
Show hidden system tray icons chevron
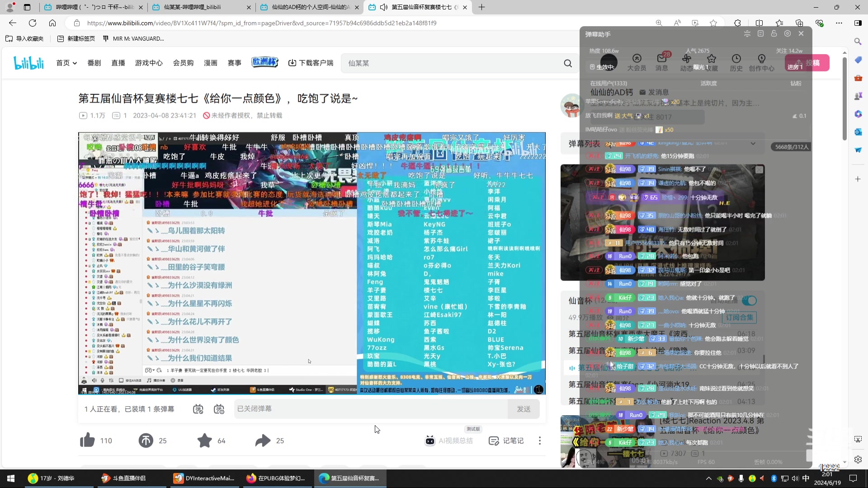(x=708, y=478)
